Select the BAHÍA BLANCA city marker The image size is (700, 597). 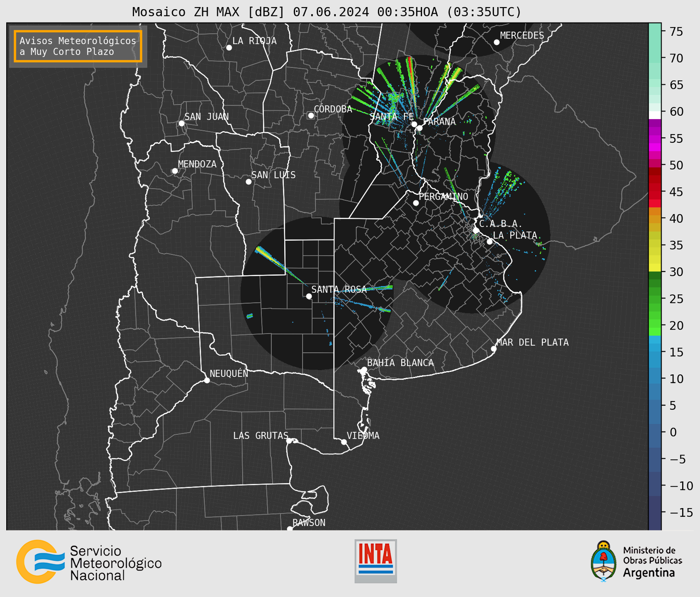pos(364,369)
